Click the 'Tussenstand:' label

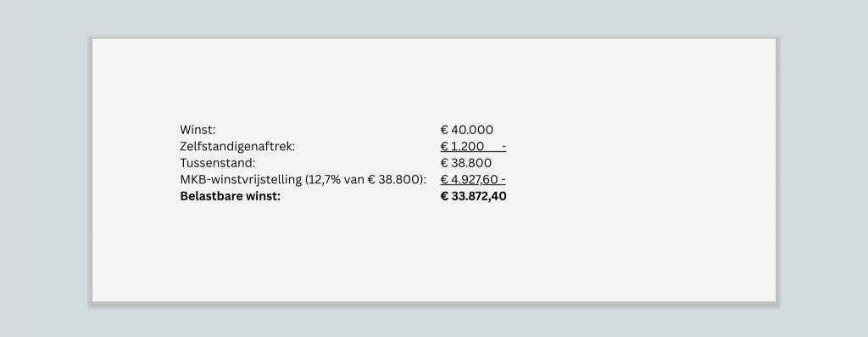[218, 163]
